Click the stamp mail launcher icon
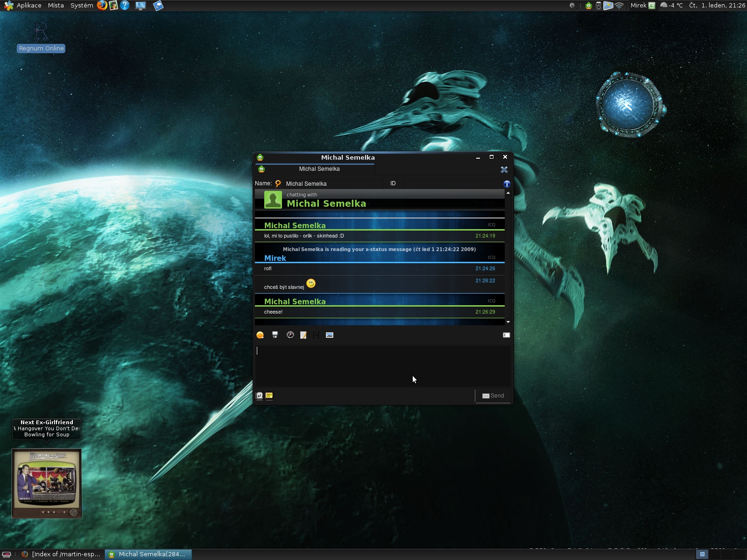This screenshot has width=747, height=560. click(113, 6)
